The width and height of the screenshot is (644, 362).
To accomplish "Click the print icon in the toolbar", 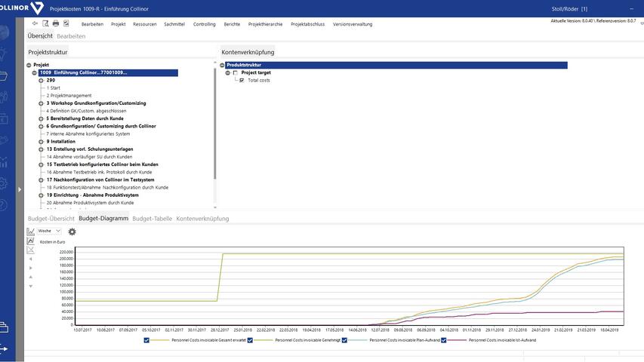I will (x=55, y=23).
